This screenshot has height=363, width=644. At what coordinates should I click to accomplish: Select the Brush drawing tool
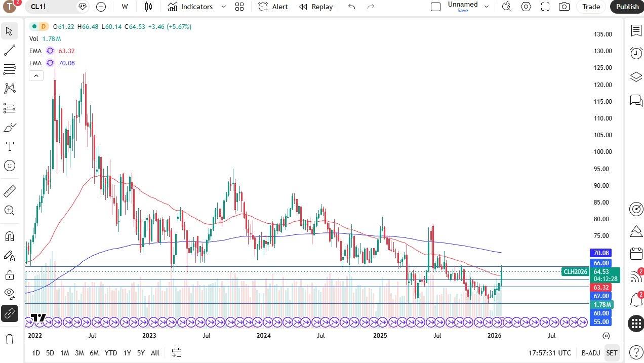pos(9,127)
